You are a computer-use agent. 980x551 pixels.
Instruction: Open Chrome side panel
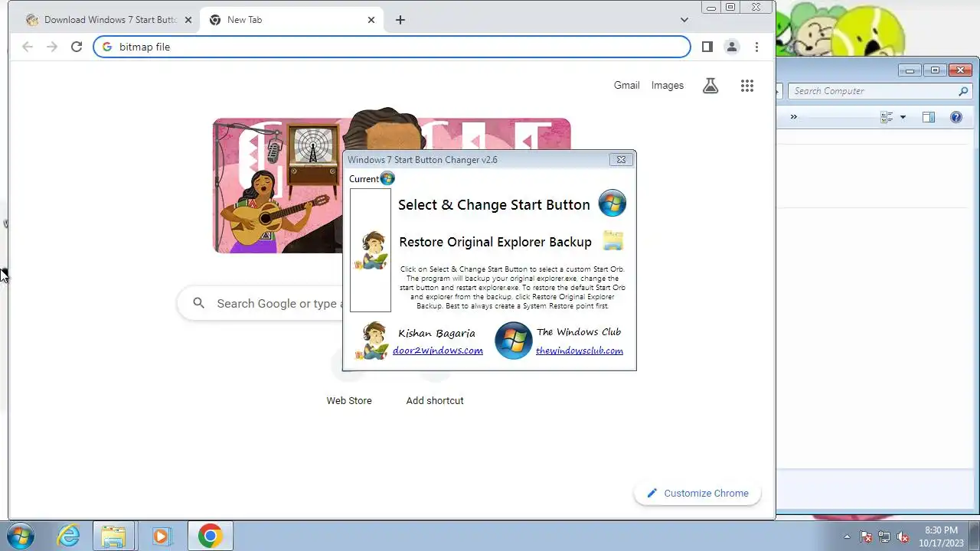click(x=707, y=47)
